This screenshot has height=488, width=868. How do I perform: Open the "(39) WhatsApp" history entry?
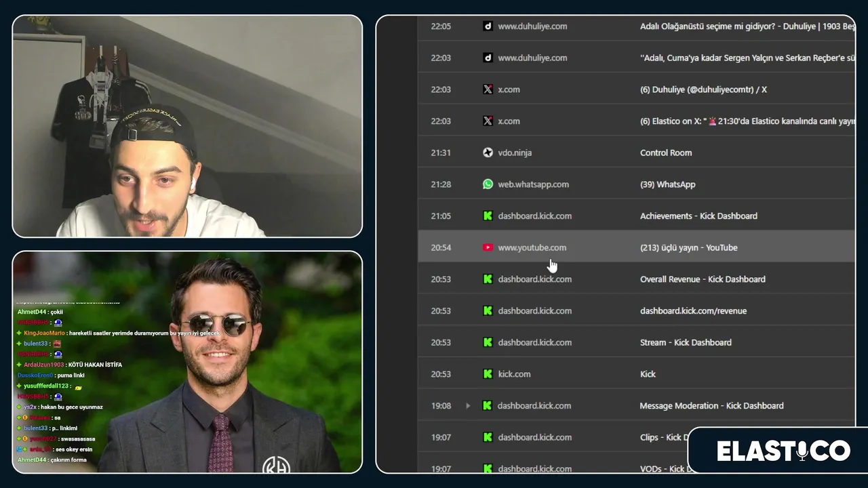click(667, 184)
